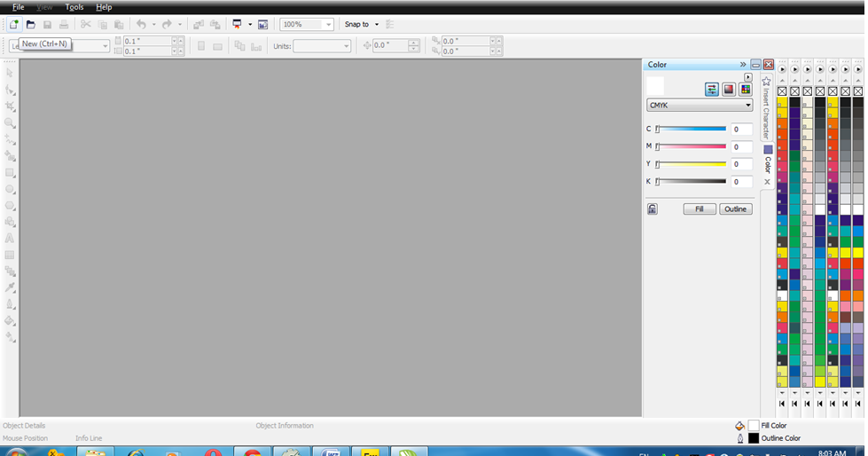Select the Shape tool in toolbox
This screenshot has width=868, height=456.
(10, 90)
